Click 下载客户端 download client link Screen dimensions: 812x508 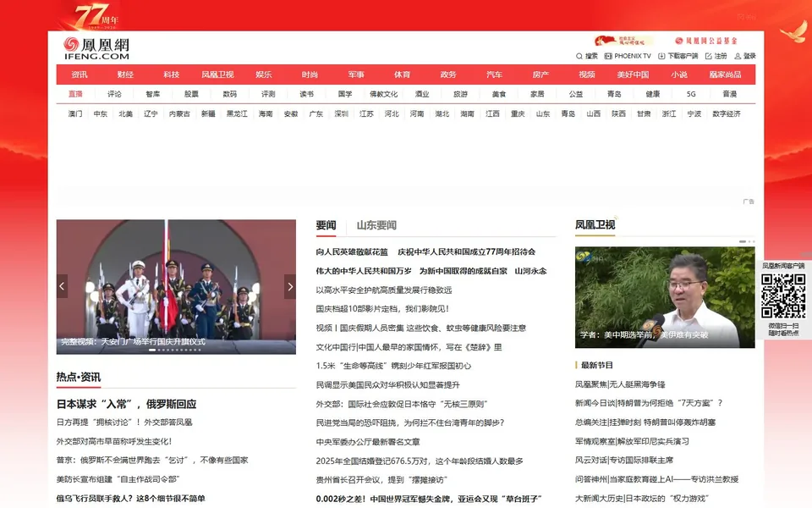(x=678, y=56)
